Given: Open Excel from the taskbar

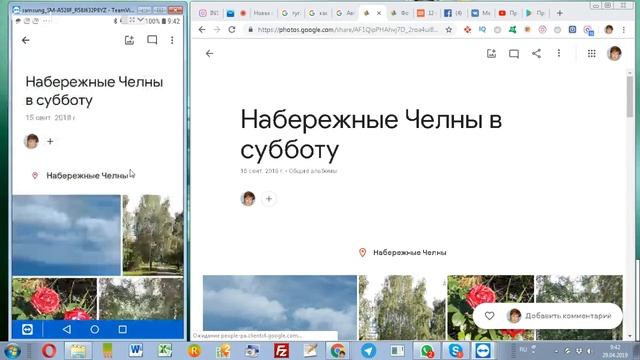Looking at the screenshot, I should (165, 351).
